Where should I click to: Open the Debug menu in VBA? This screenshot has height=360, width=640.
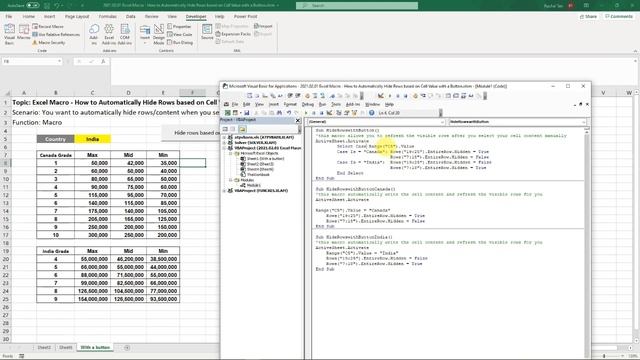pyautogui.click(x=308, y=104)
